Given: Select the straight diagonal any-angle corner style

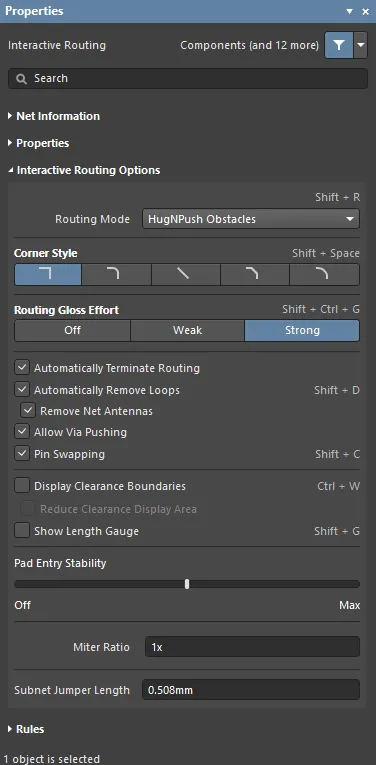Looking at the screenshot, I should (186, 275).
